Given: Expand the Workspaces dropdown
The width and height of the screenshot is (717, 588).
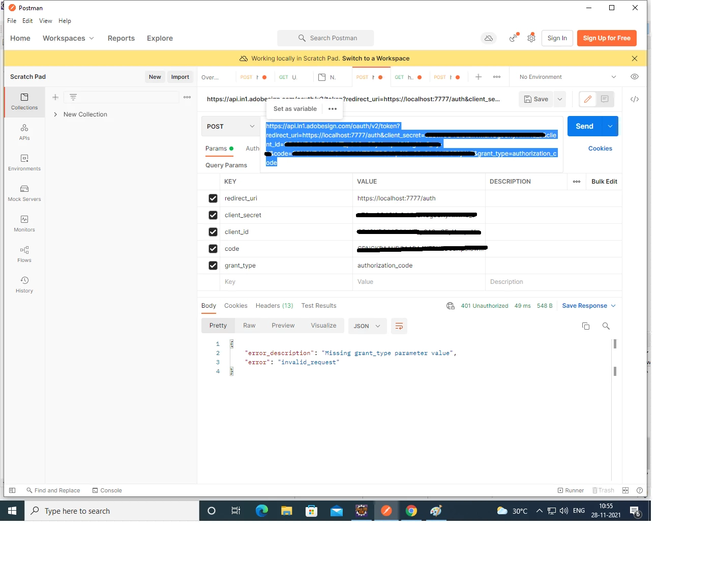Looking at the screenshot, I should click(68, 38).
